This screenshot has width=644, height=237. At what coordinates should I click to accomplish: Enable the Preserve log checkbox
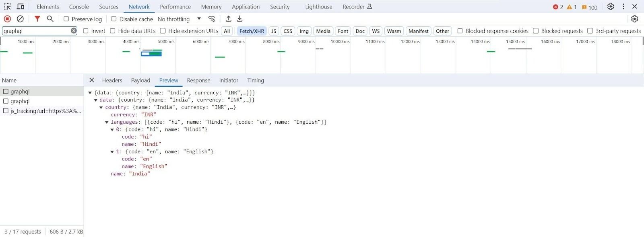(x=66, y=19)
